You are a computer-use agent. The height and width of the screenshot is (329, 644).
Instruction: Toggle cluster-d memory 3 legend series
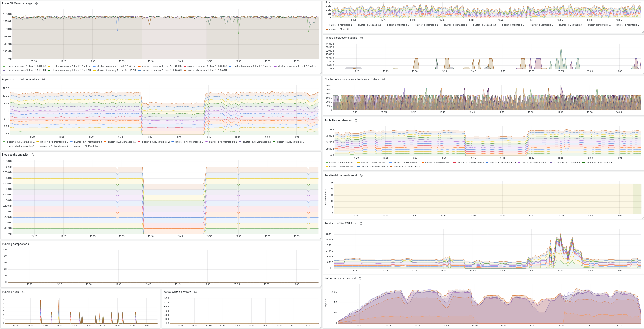[x=198, y=71]
